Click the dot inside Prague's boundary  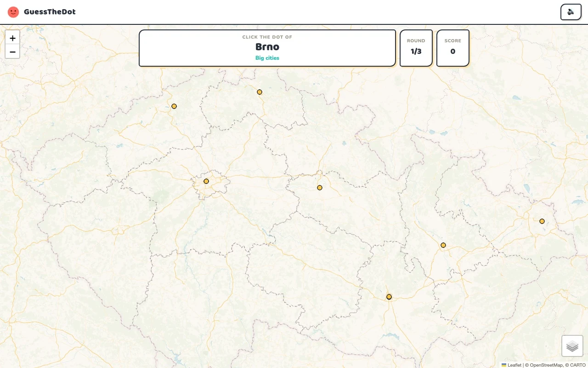pyautogui.click(x=206, y=181)
